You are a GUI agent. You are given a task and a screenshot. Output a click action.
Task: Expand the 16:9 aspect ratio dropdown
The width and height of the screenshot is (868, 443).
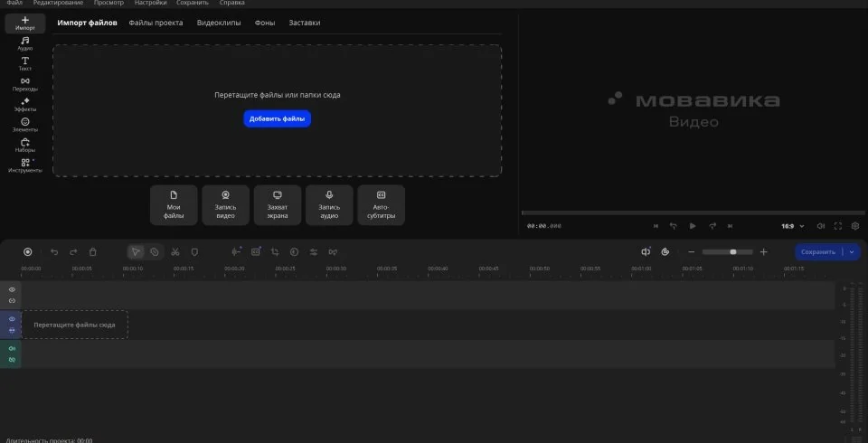pos(792,226)
